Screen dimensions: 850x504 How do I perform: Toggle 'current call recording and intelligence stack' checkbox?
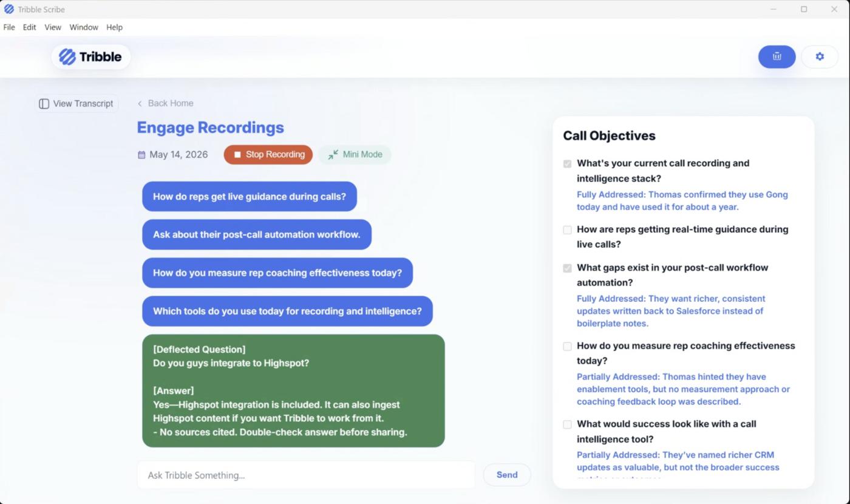click(x=567, y=164)
